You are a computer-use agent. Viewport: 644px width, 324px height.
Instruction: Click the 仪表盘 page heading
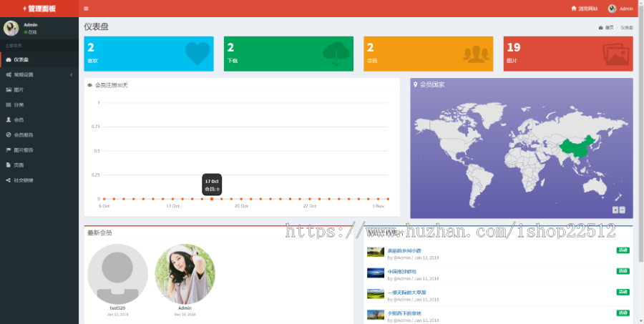coord(96,27)
